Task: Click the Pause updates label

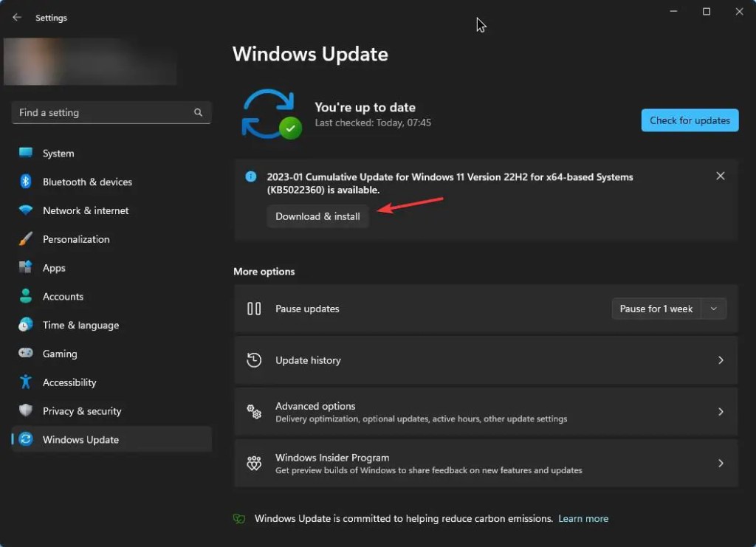Action: point(307,309)
